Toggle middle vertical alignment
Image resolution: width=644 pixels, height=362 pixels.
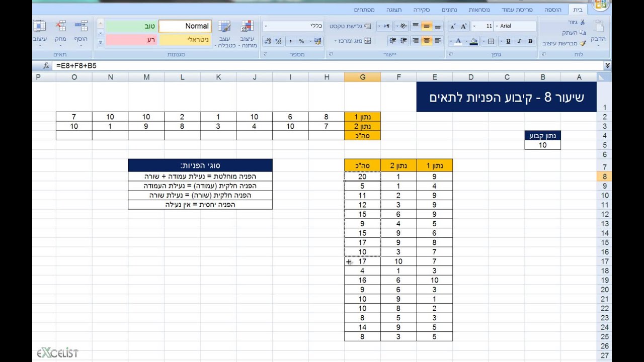click(x=426, y=26)
